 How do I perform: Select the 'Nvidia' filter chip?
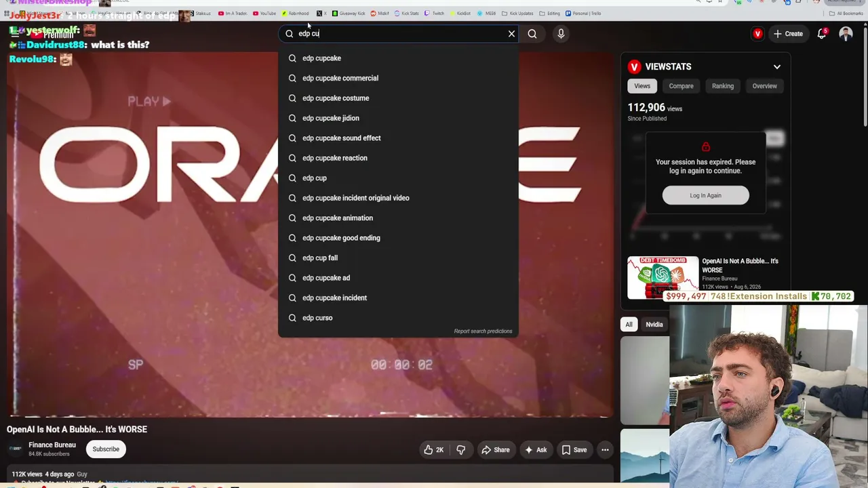click(654, 325)
